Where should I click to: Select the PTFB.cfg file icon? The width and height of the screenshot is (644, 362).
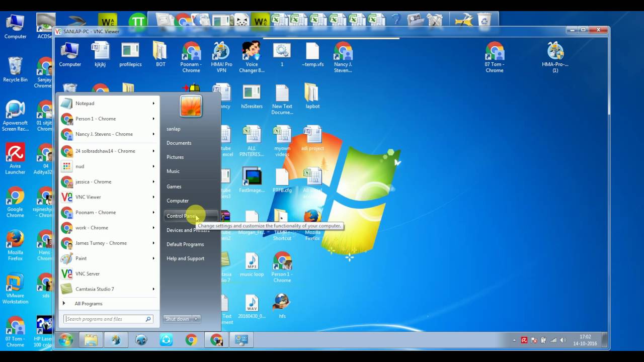[x=282, y=181]
